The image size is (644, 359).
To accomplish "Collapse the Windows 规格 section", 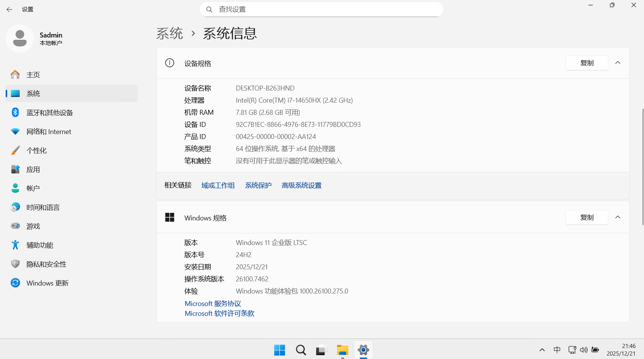I will 617,217.
